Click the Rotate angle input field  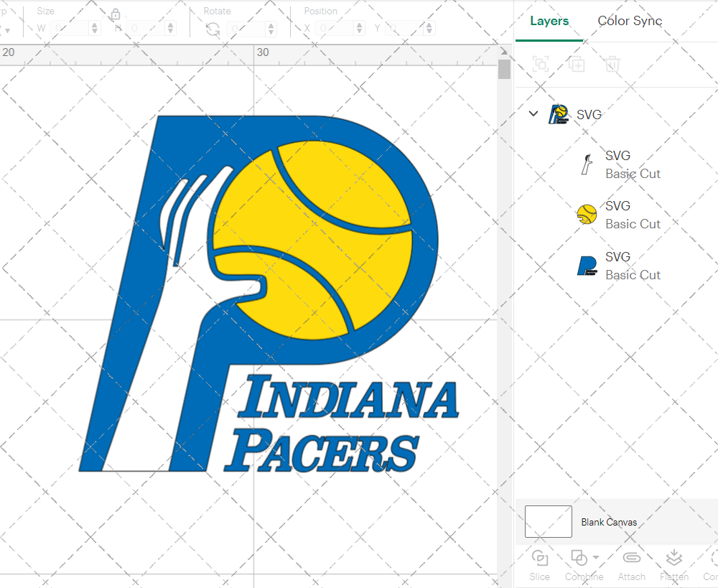[x=246, y=29]
